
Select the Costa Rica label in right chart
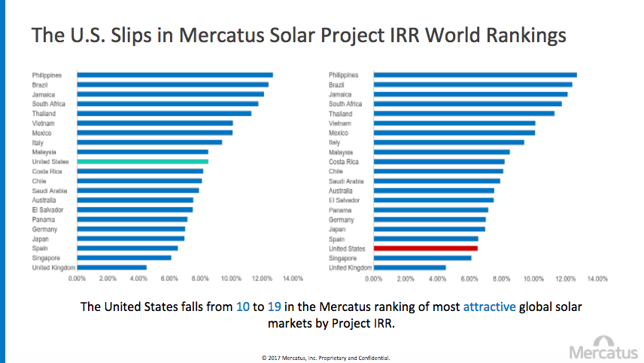344,162
